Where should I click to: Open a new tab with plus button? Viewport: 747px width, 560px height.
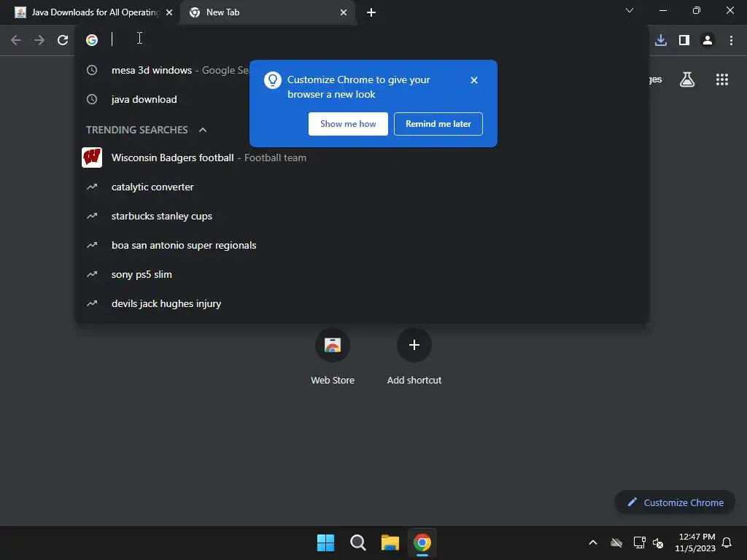coord(371,12)
